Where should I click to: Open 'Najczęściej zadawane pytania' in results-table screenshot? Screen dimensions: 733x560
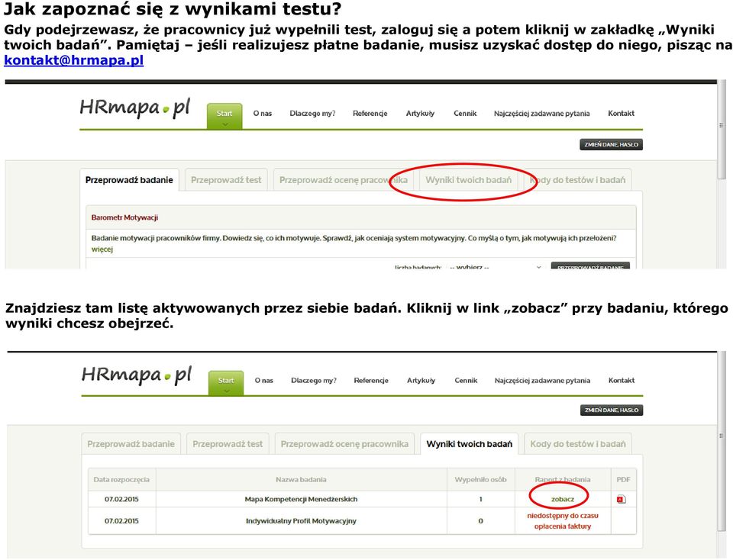[542, 381]
